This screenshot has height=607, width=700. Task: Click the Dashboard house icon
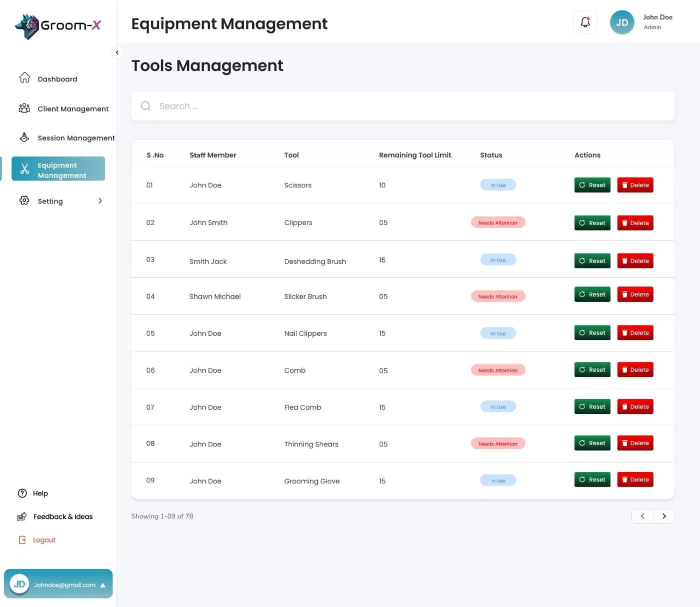24,77
